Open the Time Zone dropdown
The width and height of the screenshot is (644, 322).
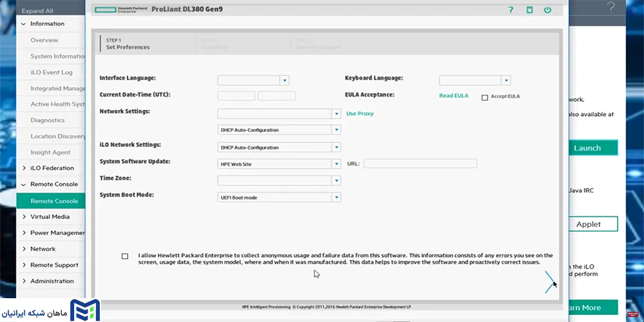coord(279,181)
